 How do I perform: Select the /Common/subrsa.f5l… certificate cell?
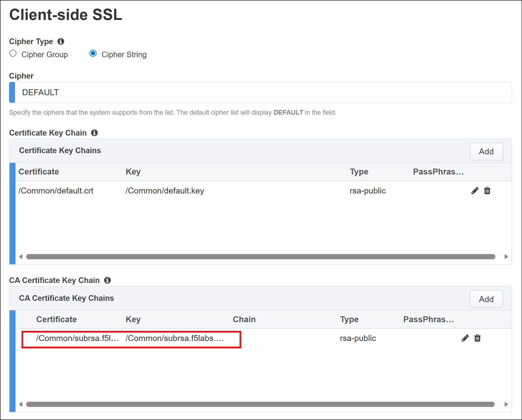[x=77, y=338]
